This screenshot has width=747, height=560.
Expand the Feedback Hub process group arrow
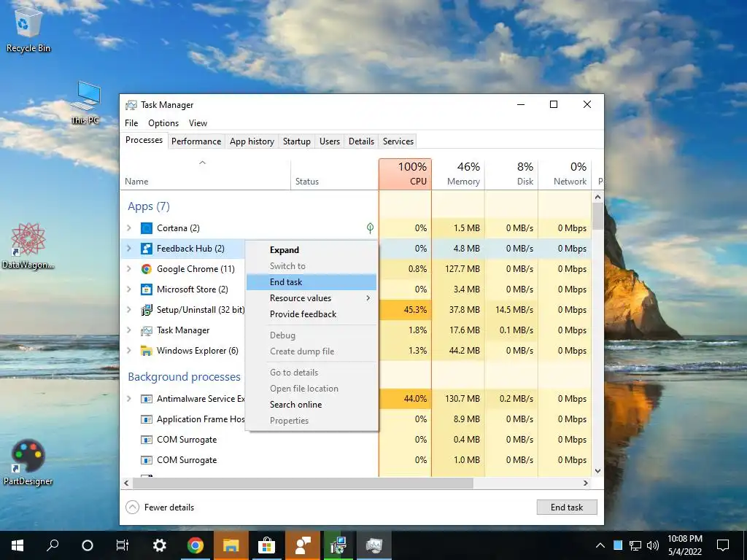pos(129,249)
